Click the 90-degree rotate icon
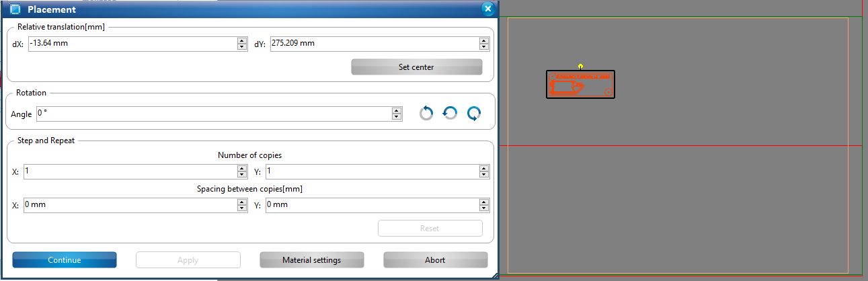Screen dimensions: 868x281 point(426,114)
